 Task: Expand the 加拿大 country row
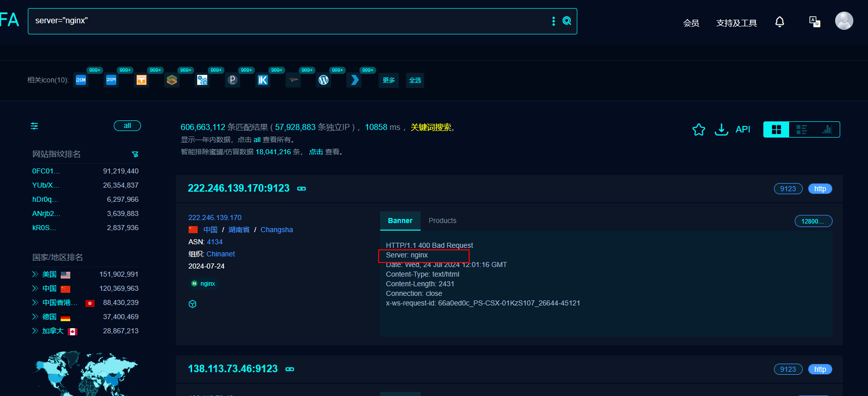click(x=35, y=331)
